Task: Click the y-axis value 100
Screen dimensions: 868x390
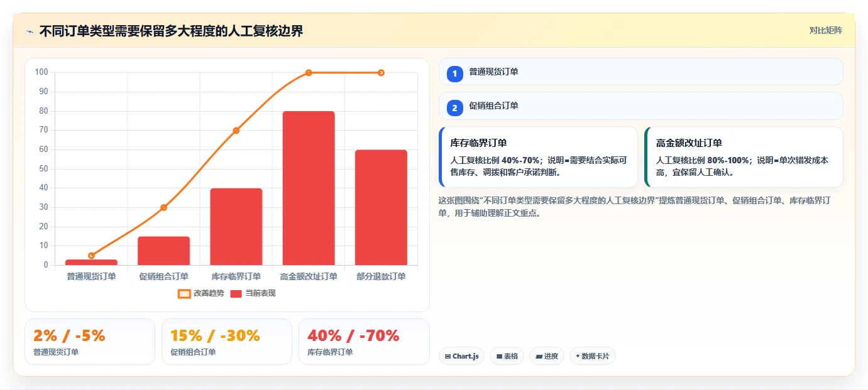Action: click(x=41, y=72)
